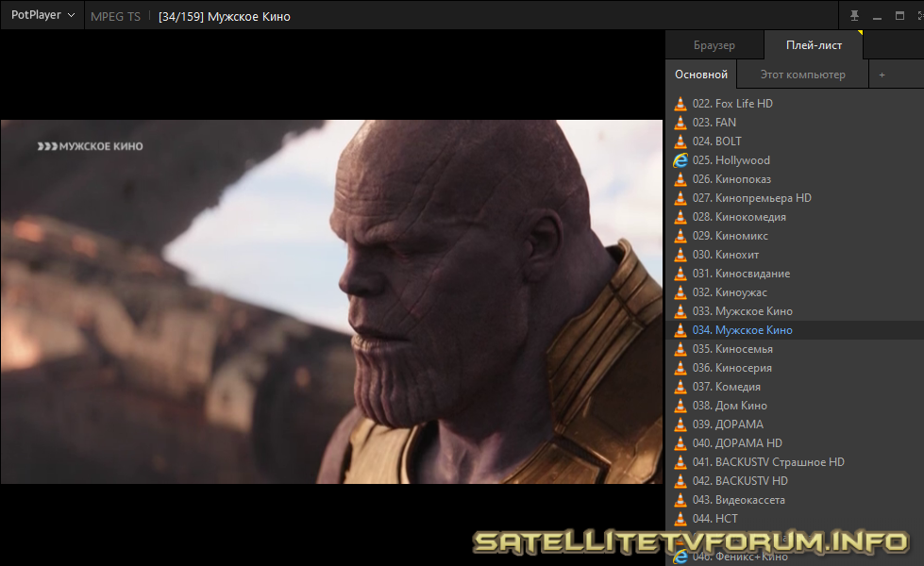Click the VLC icon next to 023. FAN

[680, 123]
